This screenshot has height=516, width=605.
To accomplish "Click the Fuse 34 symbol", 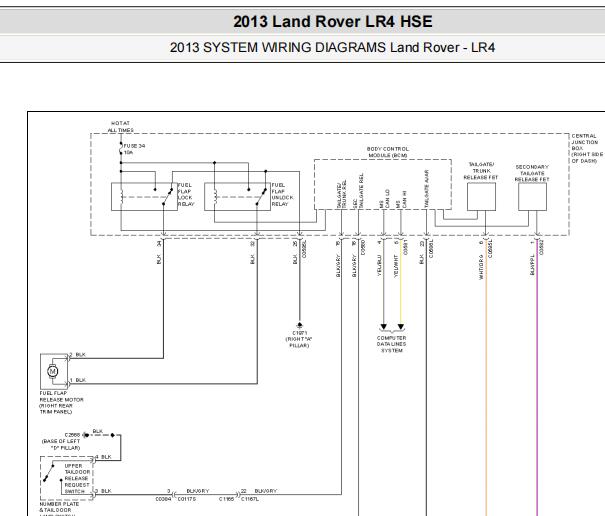I will pos(121,149).
